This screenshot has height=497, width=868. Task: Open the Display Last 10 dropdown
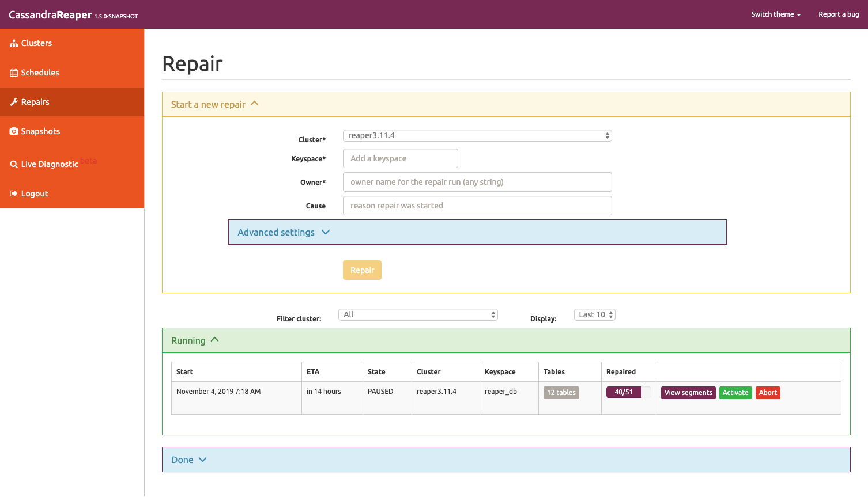pos(595,314)
